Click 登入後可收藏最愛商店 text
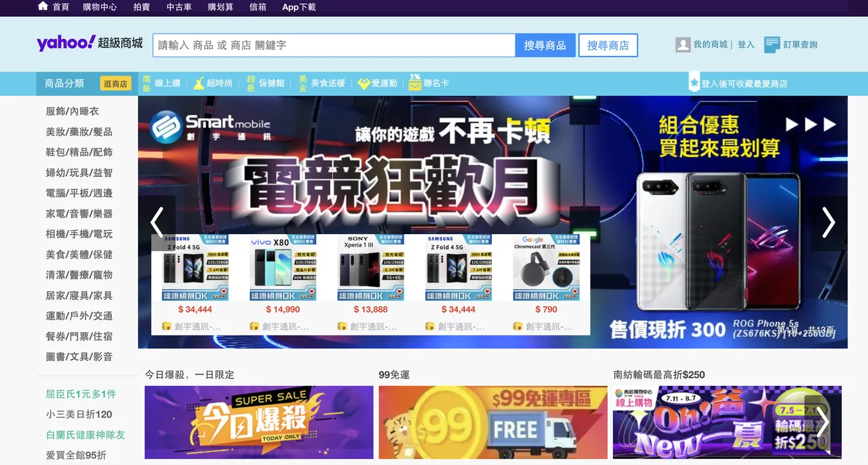The image size is (868, 465). click(744, 84)
